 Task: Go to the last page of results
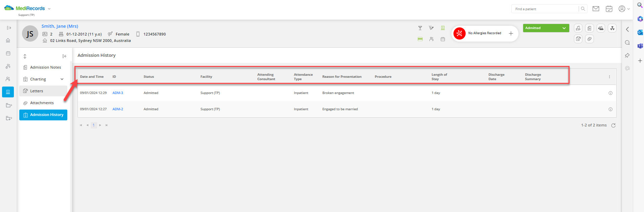click(x=107, y=125)
